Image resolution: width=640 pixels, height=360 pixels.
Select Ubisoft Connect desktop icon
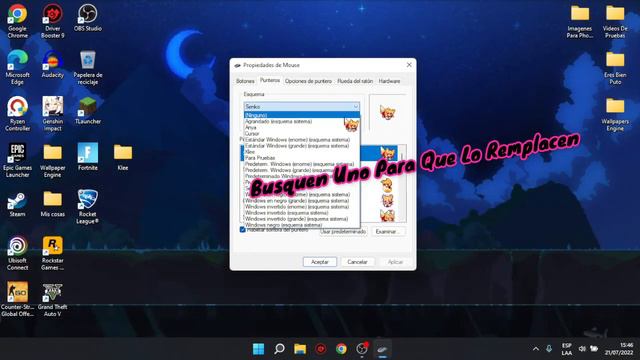[x=17, y=253]
